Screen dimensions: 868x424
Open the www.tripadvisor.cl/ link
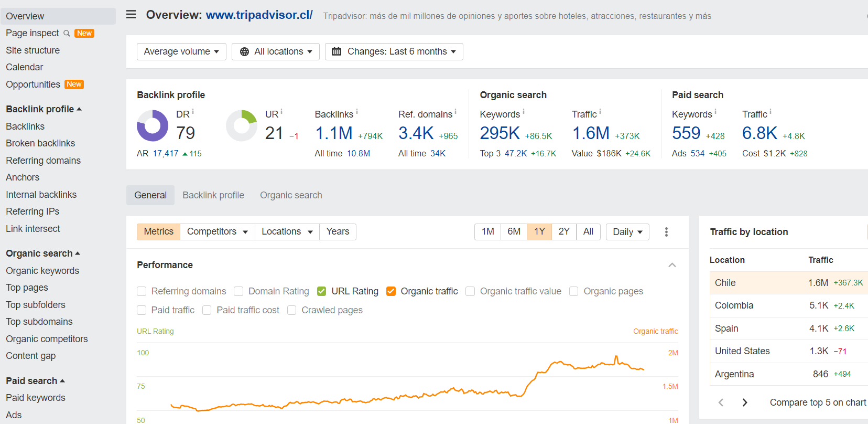259,15
